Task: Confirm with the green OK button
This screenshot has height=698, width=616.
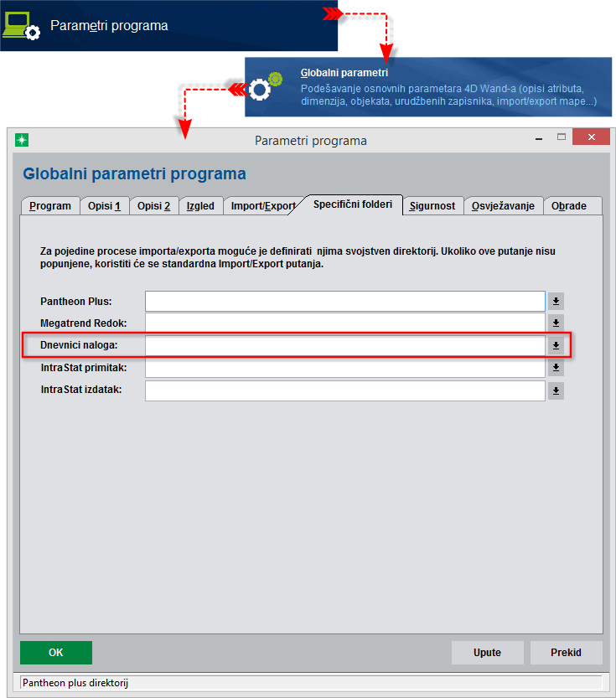Action: [x=56, y=653]
